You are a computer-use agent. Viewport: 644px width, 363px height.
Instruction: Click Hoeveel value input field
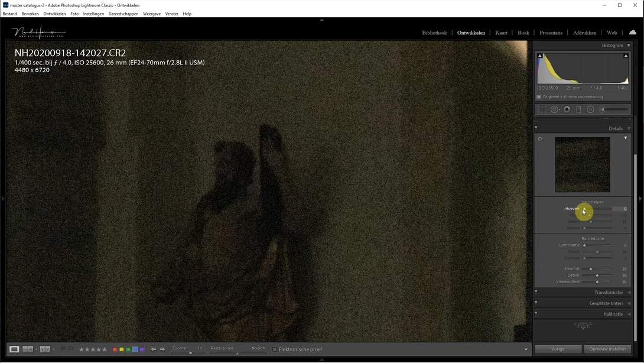click(x=620, y=209)
